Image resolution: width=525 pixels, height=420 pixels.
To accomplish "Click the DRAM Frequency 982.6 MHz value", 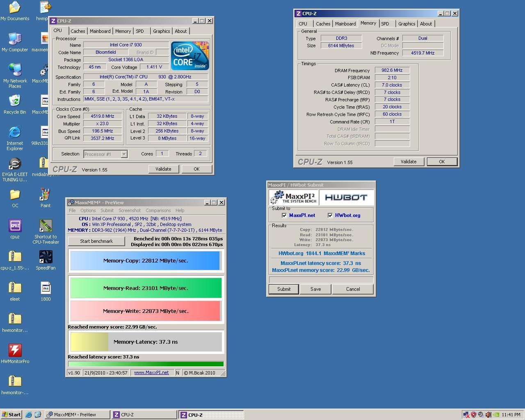I will (x=392, y=71).
